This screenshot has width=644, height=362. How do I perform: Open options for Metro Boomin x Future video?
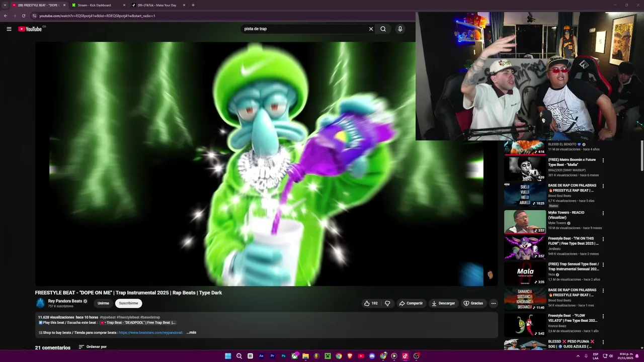pyautogui.click(x=603, y=160)
